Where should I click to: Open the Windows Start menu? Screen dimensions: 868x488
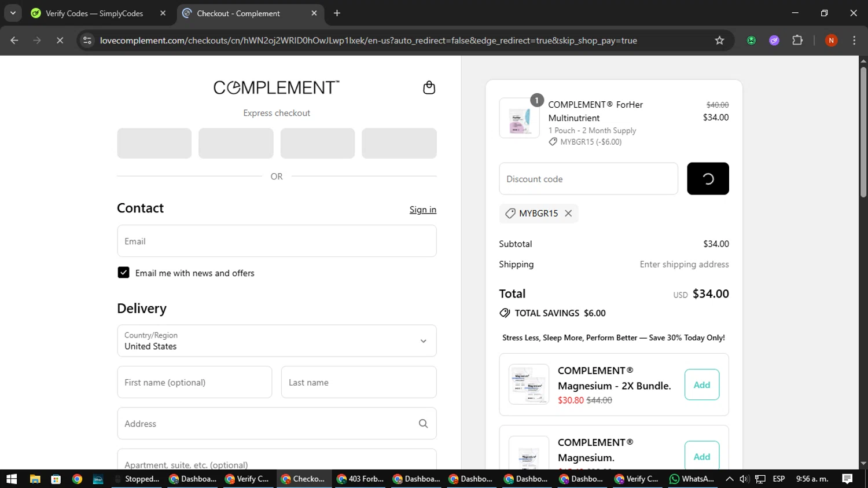tap(12, 479)
